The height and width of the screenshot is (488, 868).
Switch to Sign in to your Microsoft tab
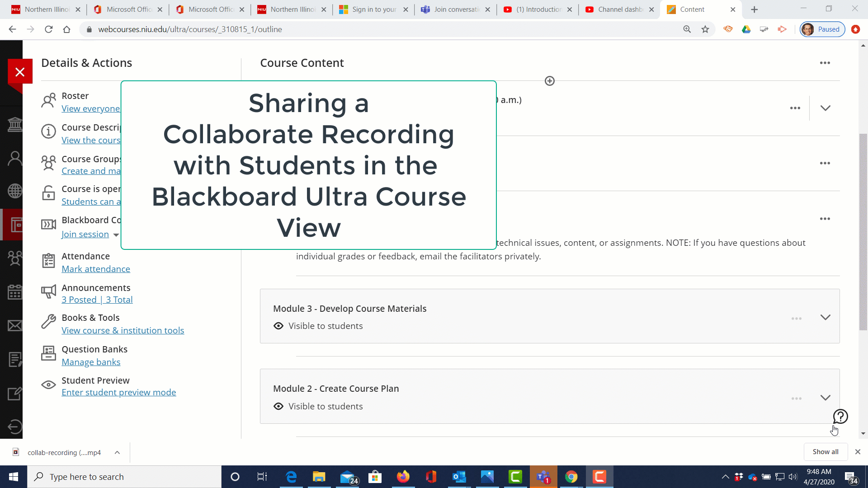(x=374, y=9)
